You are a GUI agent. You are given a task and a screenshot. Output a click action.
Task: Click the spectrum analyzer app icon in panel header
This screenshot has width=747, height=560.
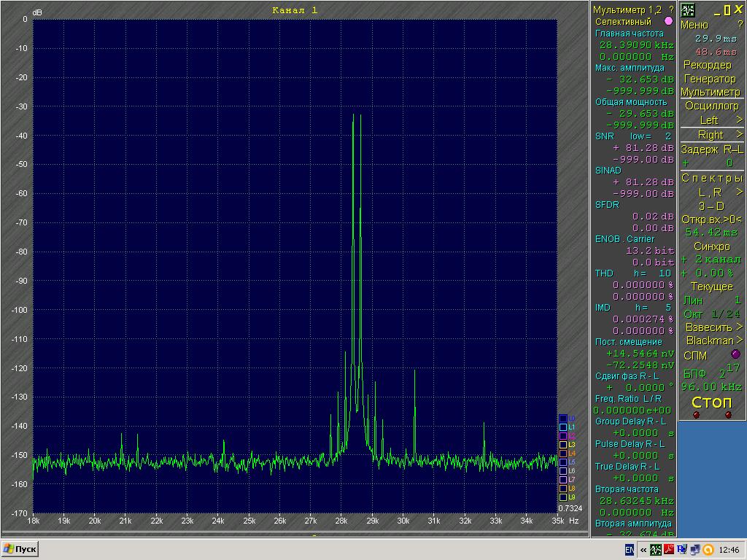click(x=687, y=9)
